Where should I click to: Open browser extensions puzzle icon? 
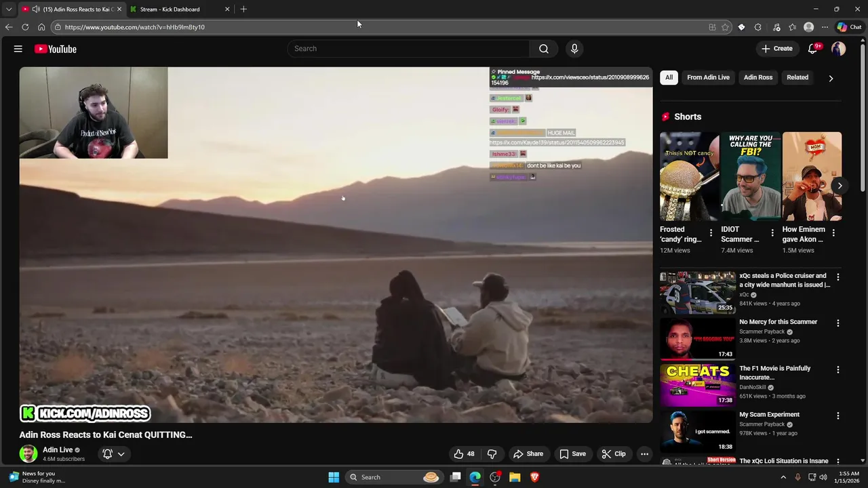pyautogui.click(x=758, y=27)
